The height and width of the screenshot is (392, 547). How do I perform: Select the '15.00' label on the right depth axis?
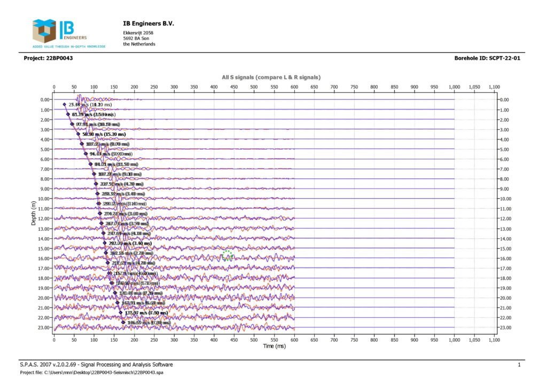coord(505,249)
